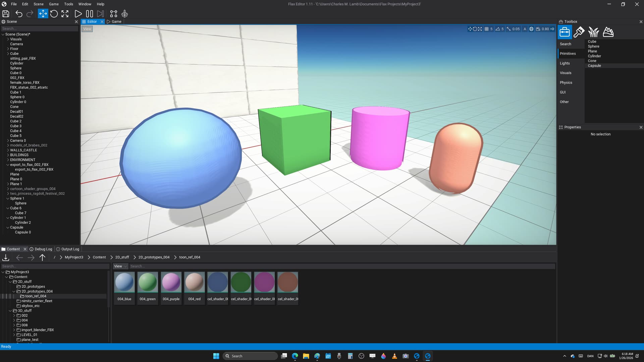This screenshot has height=362, width=644.
Task: Select the Rotate gizmo tool
Action: point(54,14)
